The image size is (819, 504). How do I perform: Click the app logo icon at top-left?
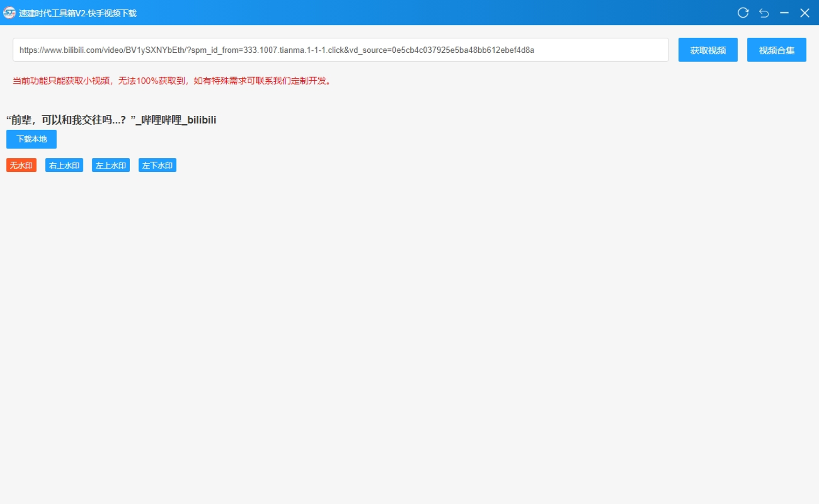(x=9, y=13)
